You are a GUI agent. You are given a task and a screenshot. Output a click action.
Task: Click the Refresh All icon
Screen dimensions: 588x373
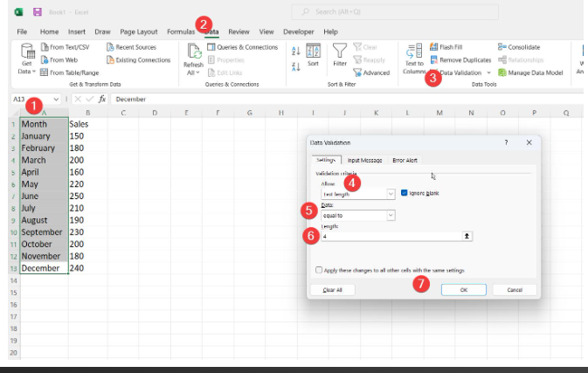pyautogui.click(x=193, y=52)
